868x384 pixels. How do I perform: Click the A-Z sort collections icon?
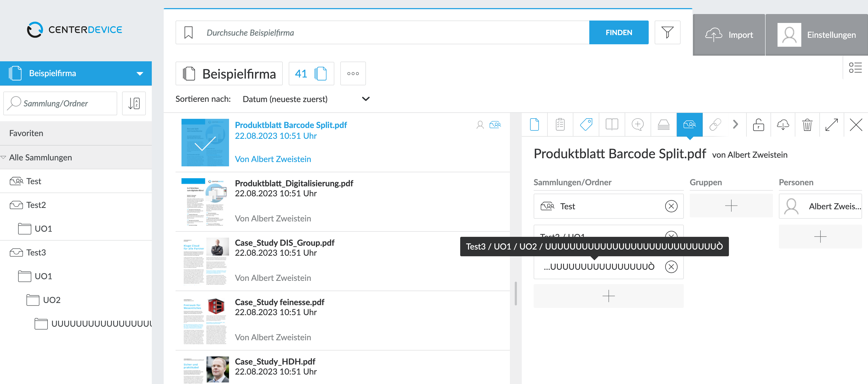pos(134,103)
